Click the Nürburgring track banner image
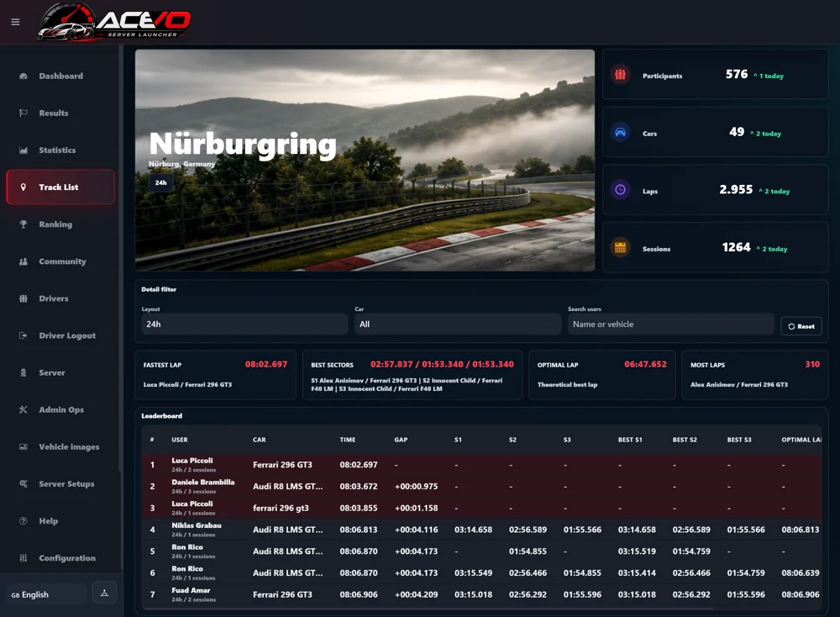Image resolution: width=840 pixels, height=617 pixels. 365,161
